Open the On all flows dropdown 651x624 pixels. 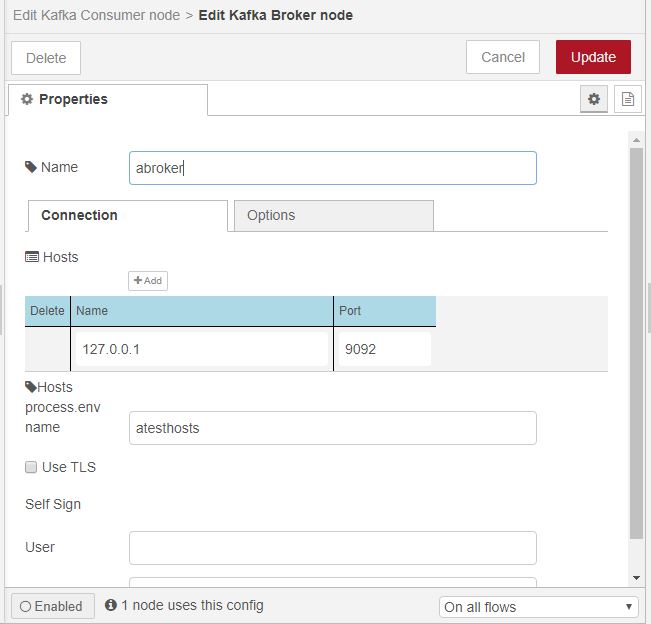click(x=538, y=607)
